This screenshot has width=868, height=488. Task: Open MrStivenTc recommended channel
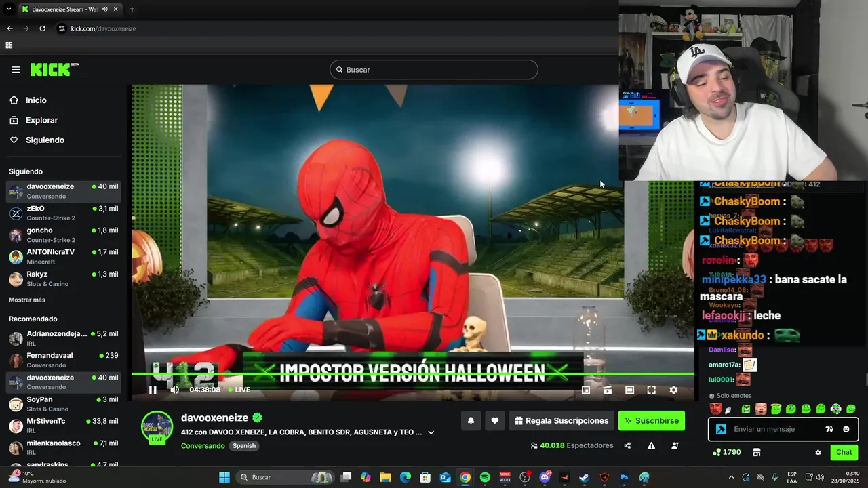63,426
